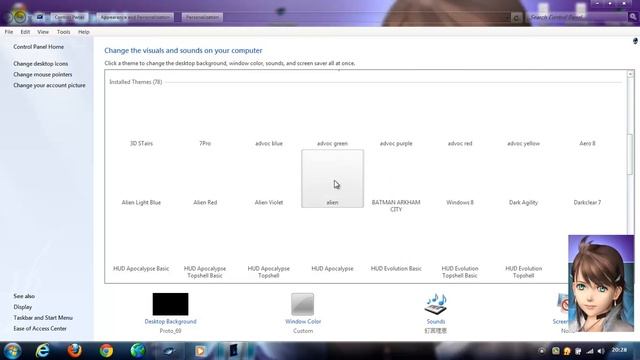Image resolution: width=640 pixels, height=360 pixels.
Task: Open Ease of Access Center link
Action: coord(40,329)
